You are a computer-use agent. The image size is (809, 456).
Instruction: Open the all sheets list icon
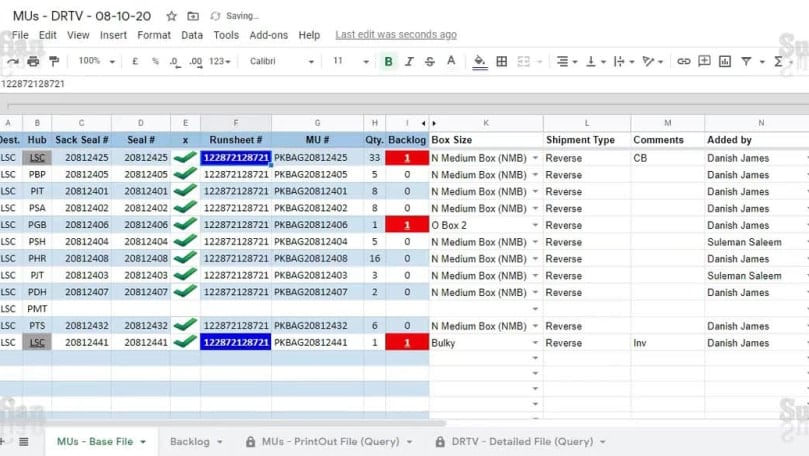pyautogui.click(x=24, y=442)
